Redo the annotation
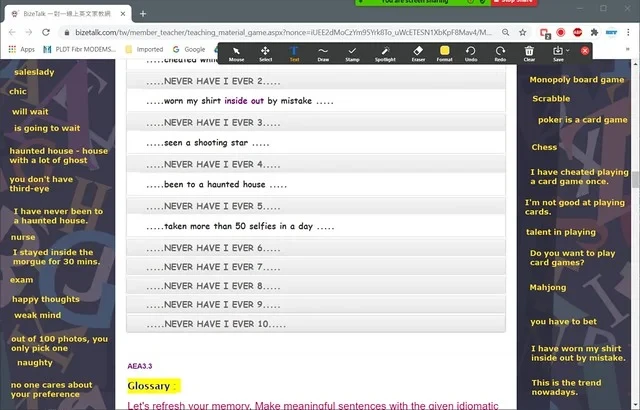Image resolution: width=640 pixels, height=410 pixels. click(500, 54)
